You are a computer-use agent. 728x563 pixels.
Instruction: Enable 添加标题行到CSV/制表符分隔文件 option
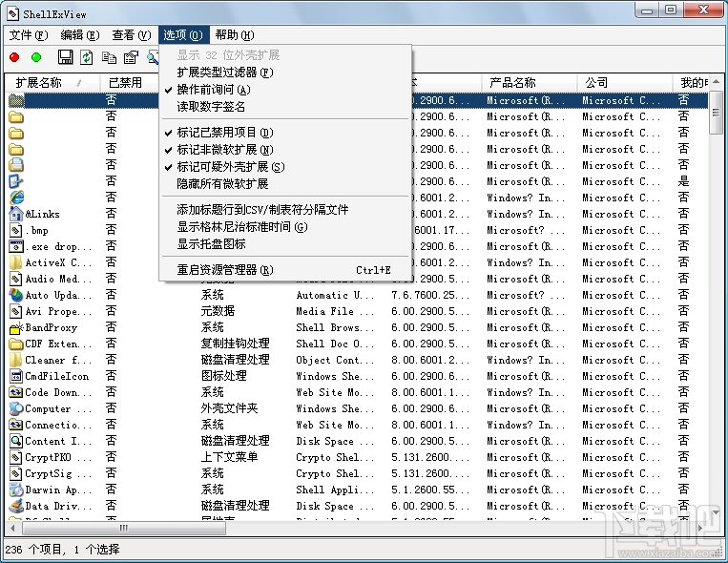pos(285,210)
